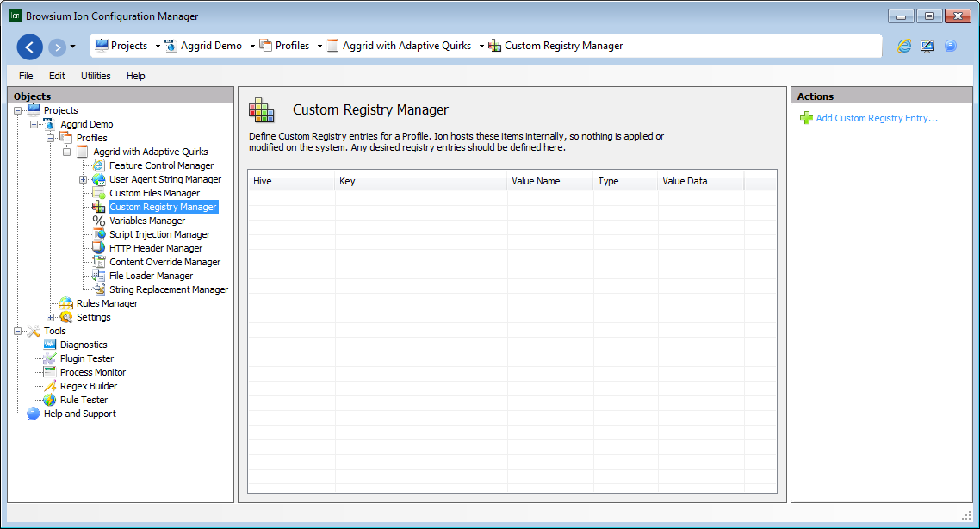Select Variables Manager tree label

pyautogui.click(x=147, y=221)
